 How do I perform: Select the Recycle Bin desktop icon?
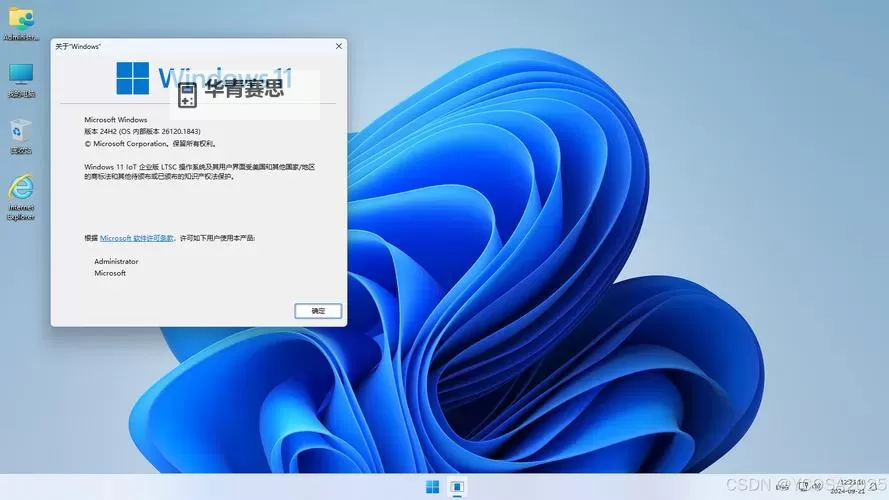tap(20, 133)
